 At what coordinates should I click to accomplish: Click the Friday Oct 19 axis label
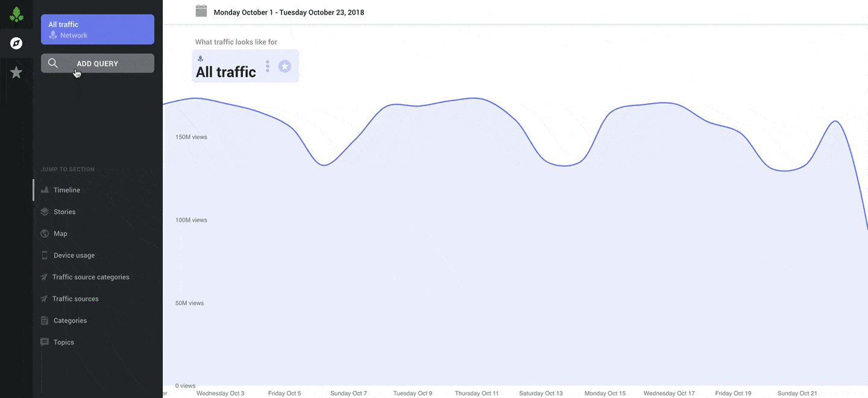coord(734,393)
